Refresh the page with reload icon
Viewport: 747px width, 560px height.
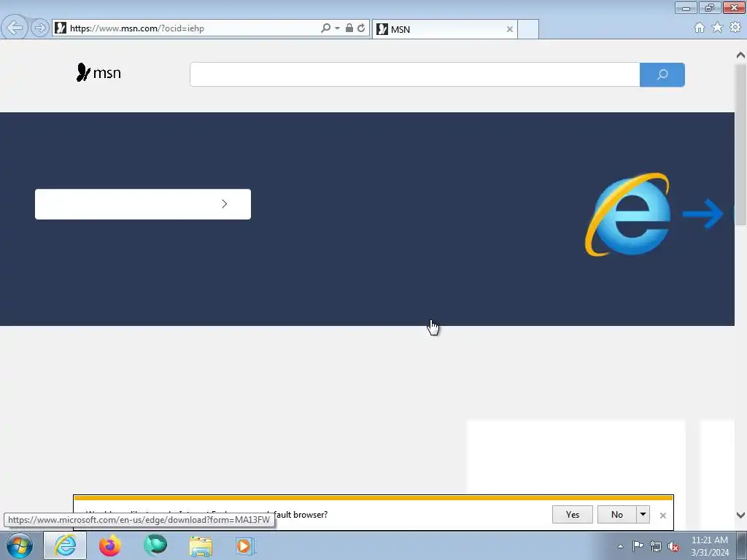pyautogui.click(x=361, y=28)
